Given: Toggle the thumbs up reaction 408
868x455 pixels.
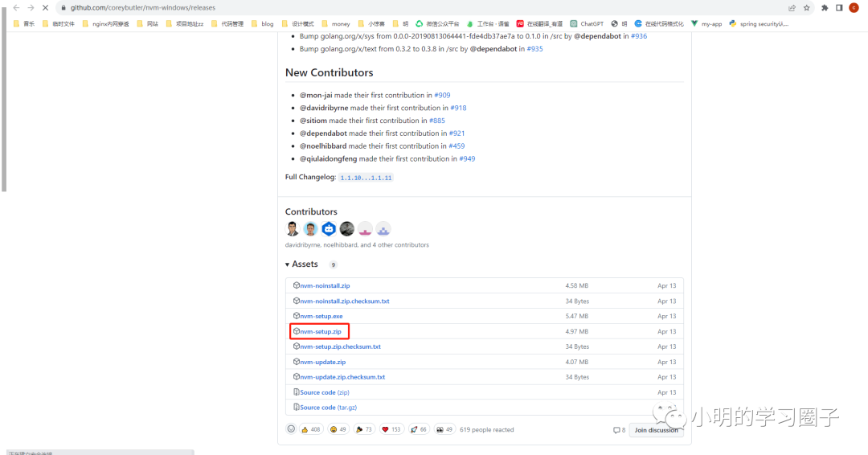Looking at the screenshot, I should pos(311,429).
